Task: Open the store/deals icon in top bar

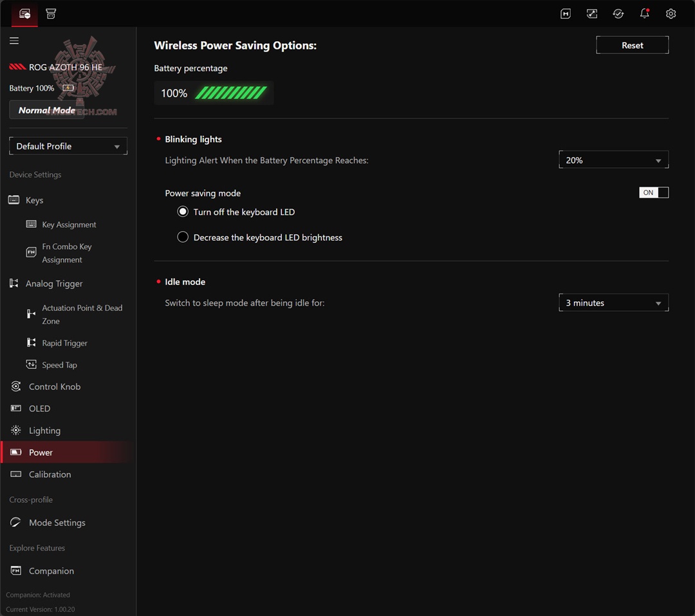Action: [x=51, y=14]
